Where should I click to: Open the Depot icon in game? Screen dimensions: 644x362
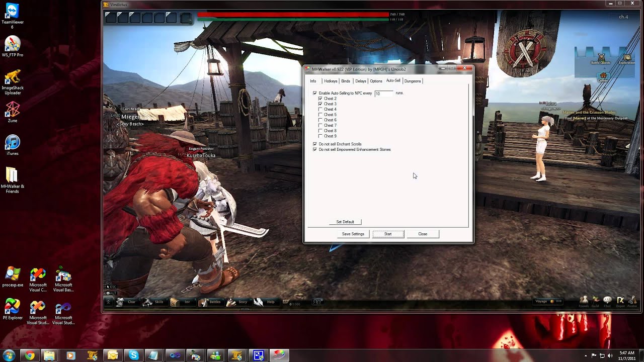pos(620,302)
